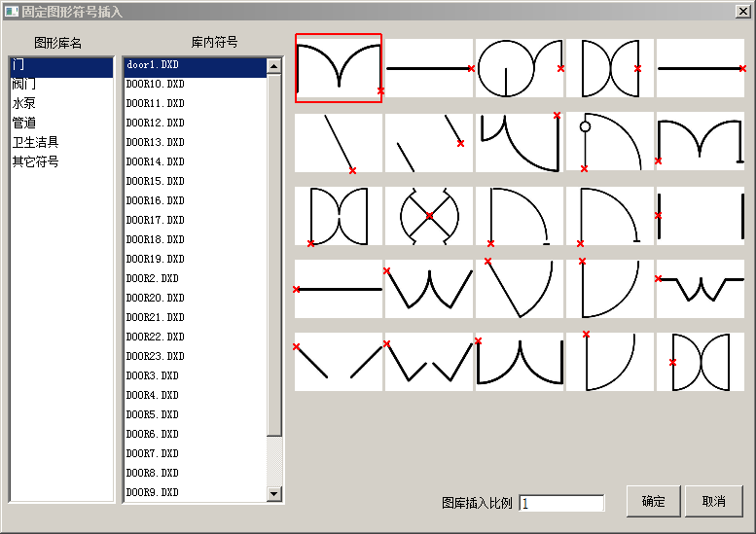Select the revolving door symbol with crossed lines
The height and width of the screenshot is (534, 756).
[x=429, y=216]
